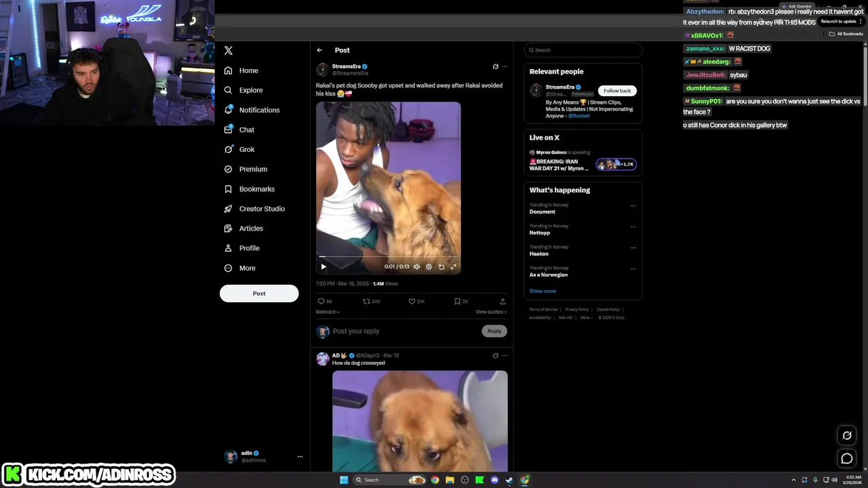Play the Rakai dog video
This screenshot has height=488, width=868.
click(x=323, y=266)
